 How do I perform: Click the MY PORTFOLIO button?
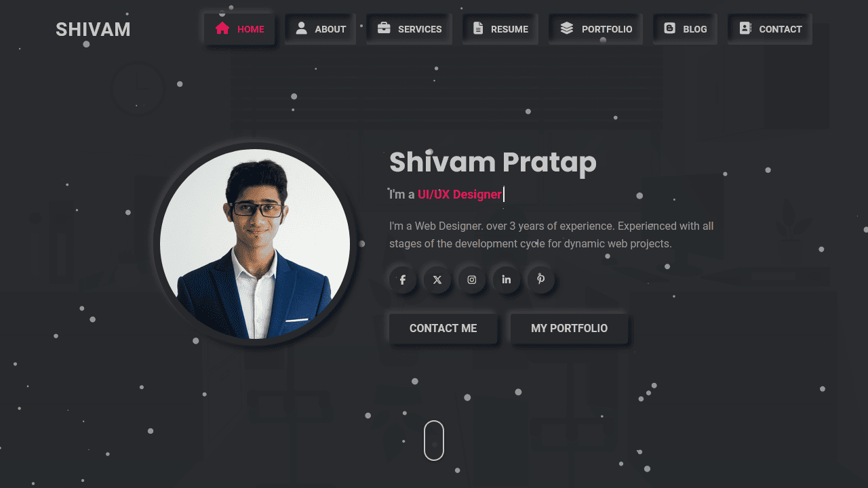point(570,328)
